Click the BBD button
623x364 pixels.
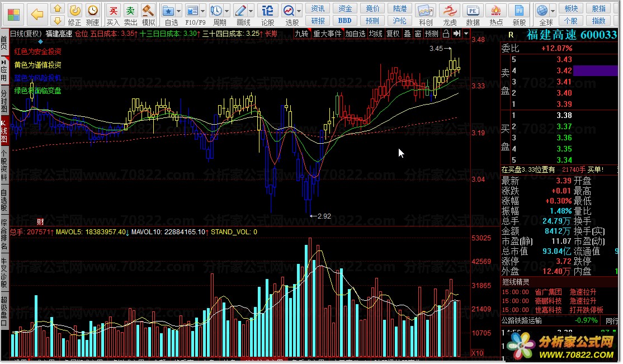coord(345,21)
